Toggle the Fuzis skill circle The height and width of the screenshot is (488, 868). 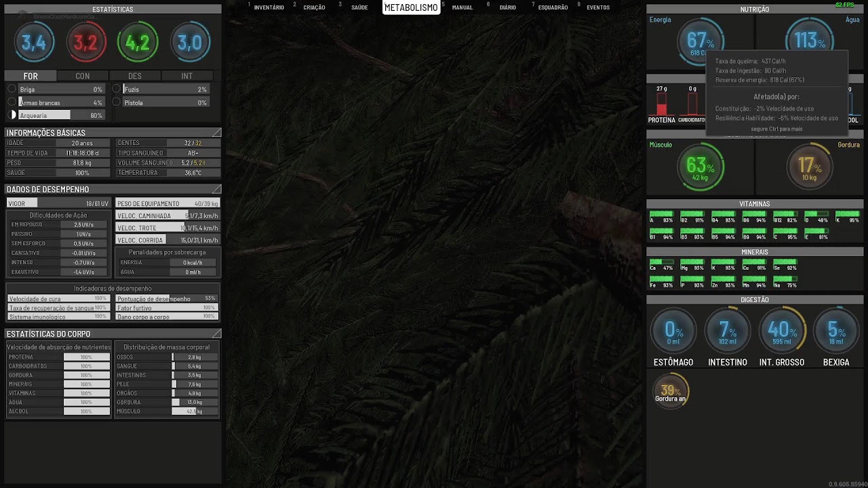click(x=117, y=89)
